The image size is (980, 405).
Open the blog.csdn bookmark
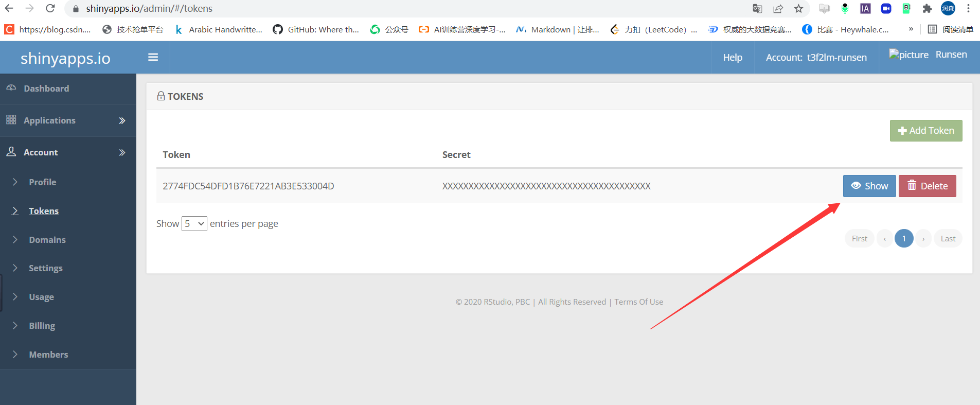[x=48, y=29]
